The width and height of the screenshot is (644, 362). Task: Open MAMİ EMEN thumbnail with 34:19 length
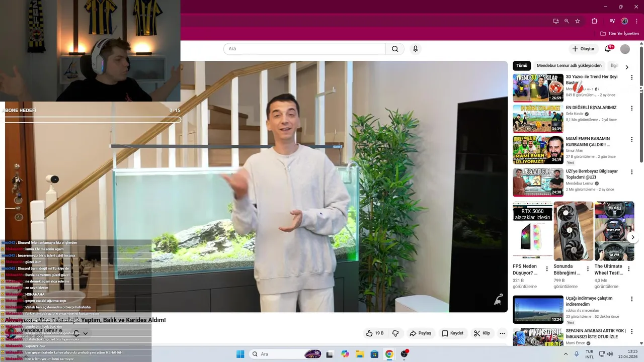pos(538,150)
